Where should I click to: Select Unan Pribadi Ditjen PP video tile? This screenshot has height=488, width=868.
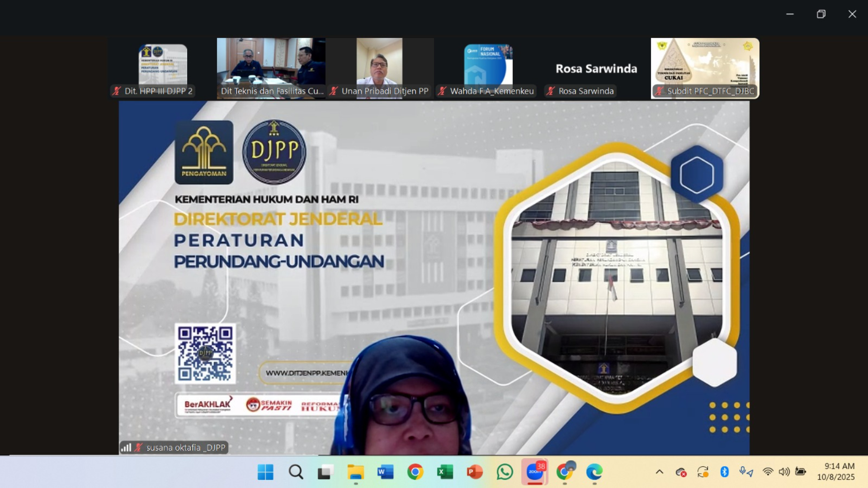[379, 68]
